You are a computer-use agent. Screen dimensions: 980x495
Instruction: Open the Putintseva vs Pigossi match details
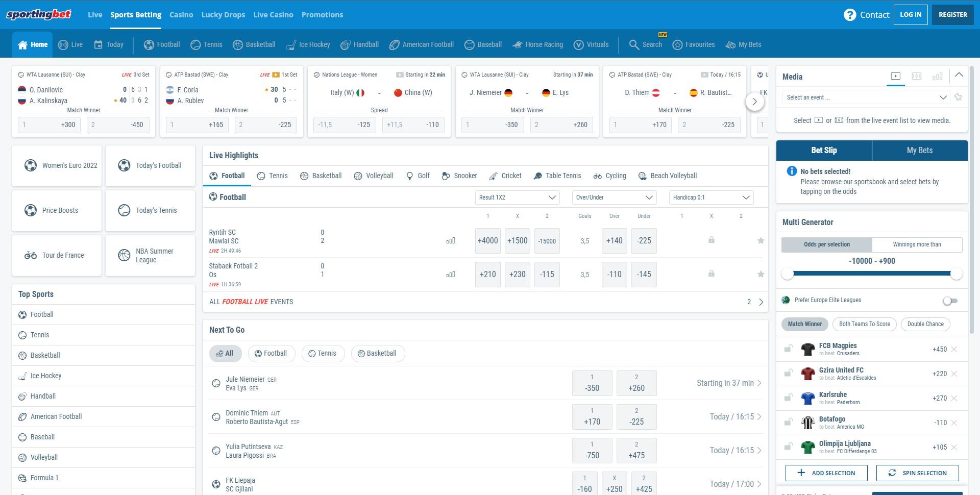pos(736,450)
